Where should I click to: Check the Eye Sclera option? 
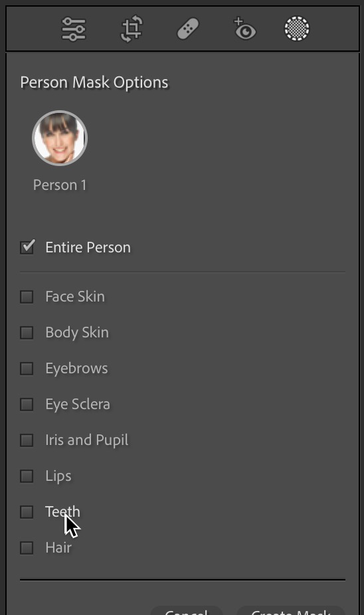[27, 404]
